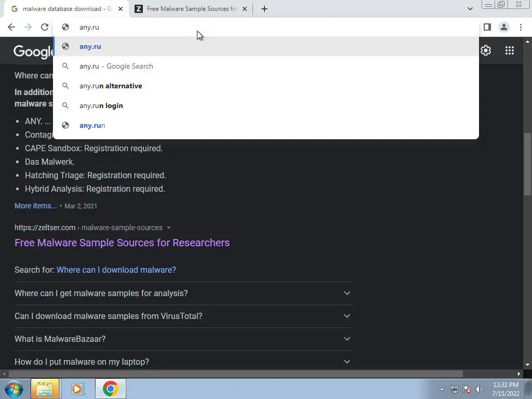Open the Windows Start menu
Screen dimensions: 532x399
click(x=14, y=389)
